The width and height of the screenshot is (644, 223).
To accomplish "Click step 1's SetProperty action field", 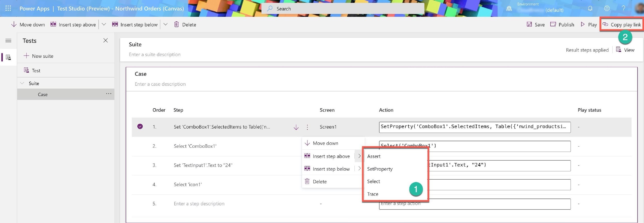I will (x=474, y=127).
